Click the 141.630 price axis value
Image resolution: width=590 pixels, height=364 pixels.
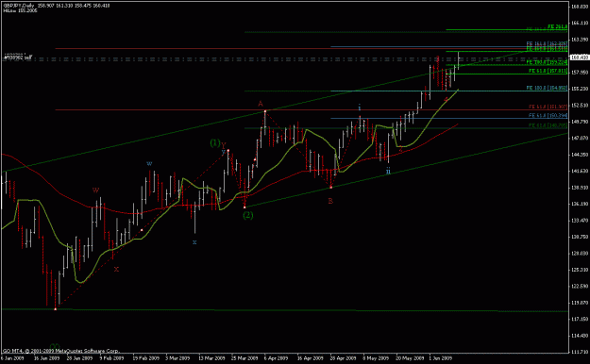(580, 171)
